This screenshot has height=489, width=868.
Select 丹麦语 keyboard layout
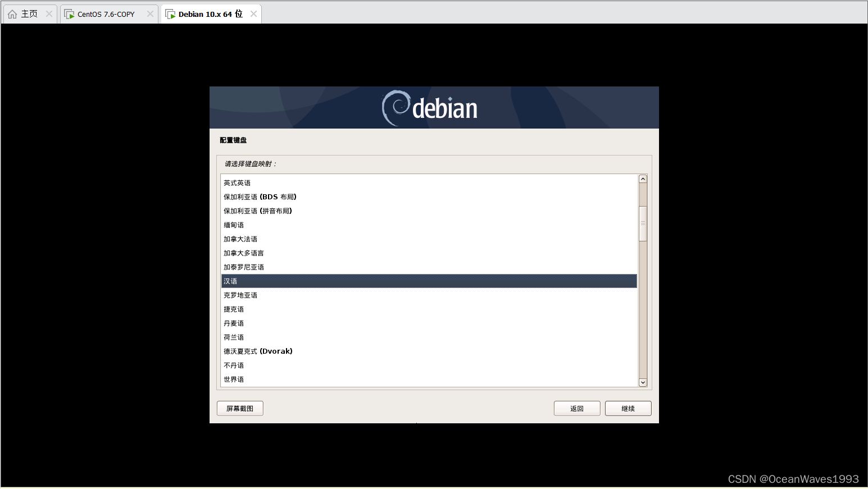(429, 323)
